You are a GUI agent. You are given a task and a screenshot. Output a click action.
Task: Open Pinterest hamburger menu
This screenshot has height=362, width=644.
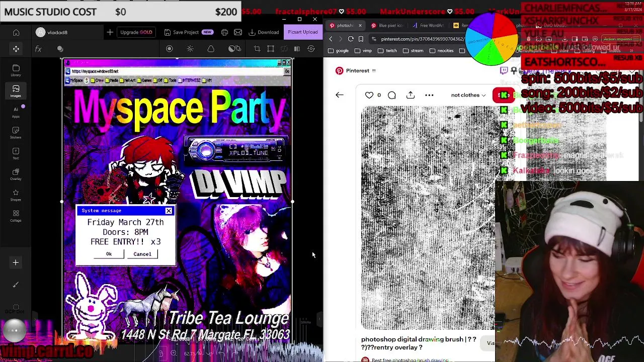(374, 71)
